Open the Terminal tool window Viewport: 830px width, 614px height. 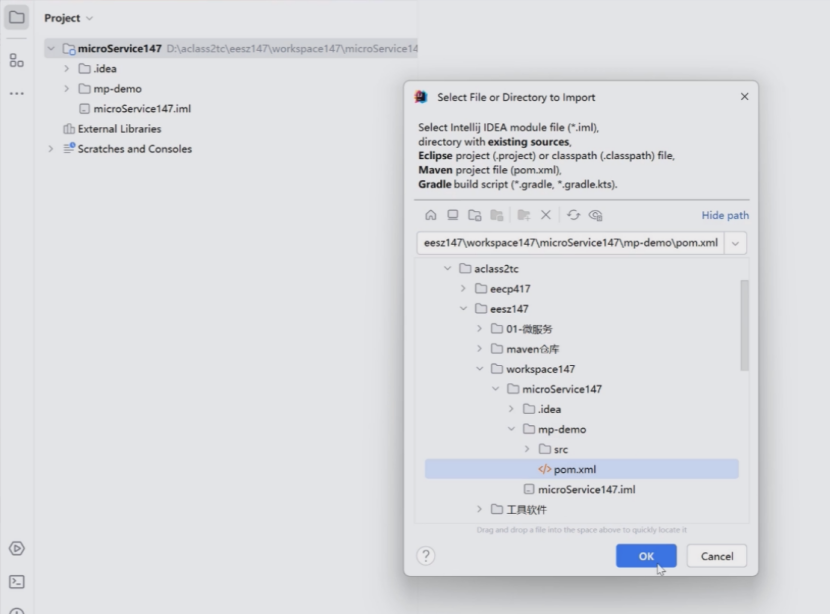coord(16,582)
